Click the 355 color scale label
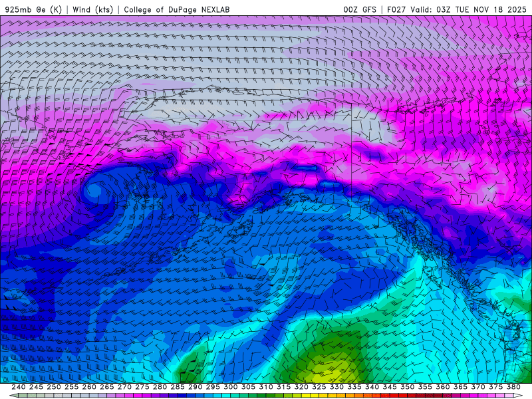532x399 pixels. [x=425, y=387]
